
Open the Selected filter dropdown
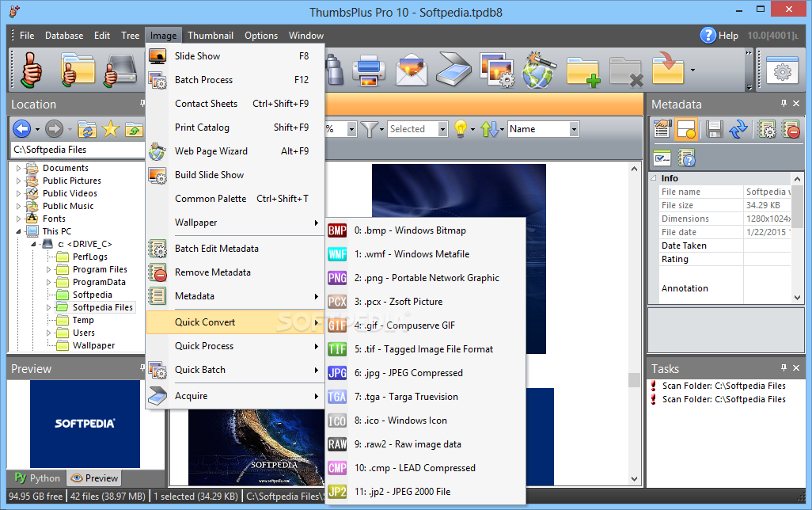click(x=442, y=129)
